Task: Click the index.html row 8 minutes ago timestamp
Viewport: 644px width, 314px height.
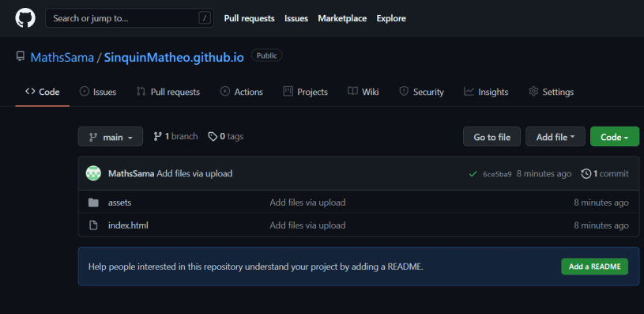Action: [x=601, y=225]
